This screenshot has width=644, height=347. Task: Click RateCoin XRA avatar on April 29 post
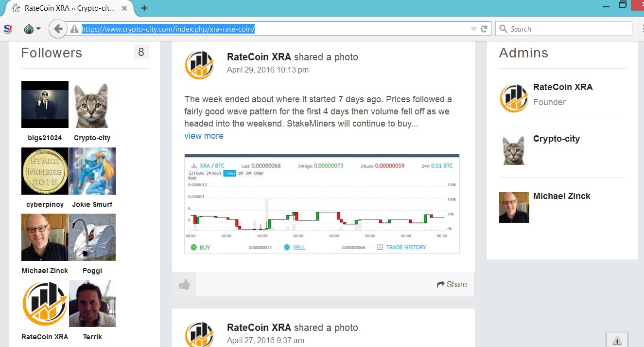(199, 65)
